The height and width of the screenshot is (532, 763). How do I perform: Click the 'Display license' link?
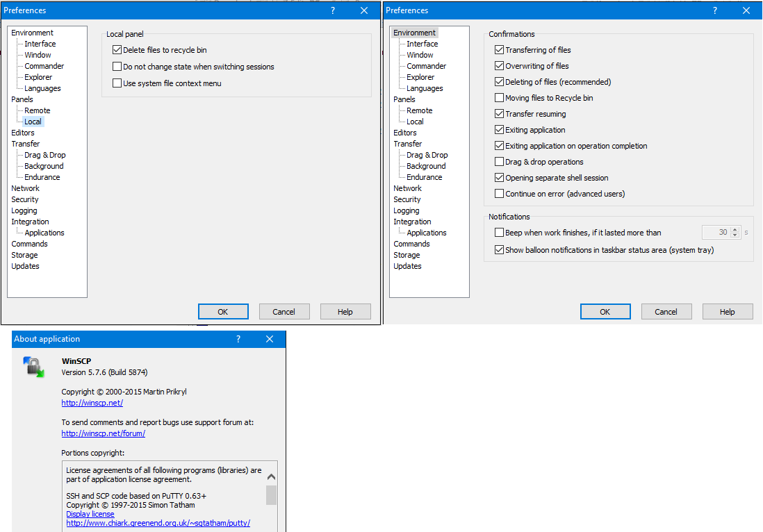[x=90, y=514]
